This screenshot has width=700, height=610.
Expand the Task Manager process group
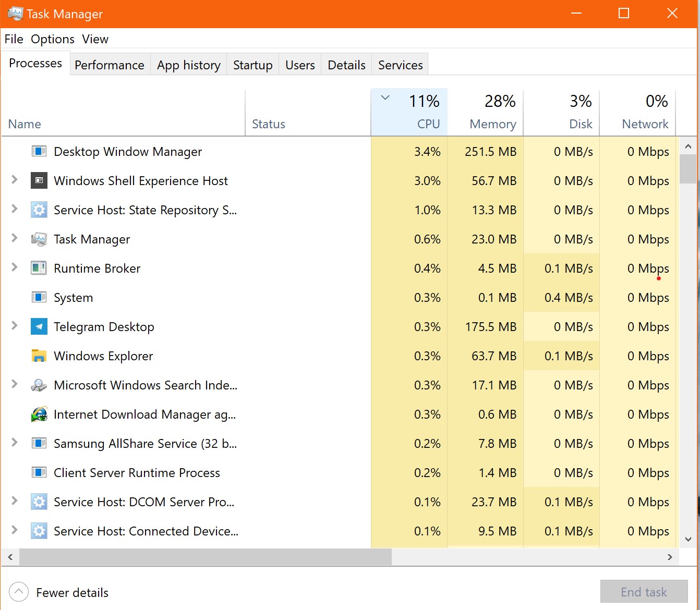tap(15, 238)
